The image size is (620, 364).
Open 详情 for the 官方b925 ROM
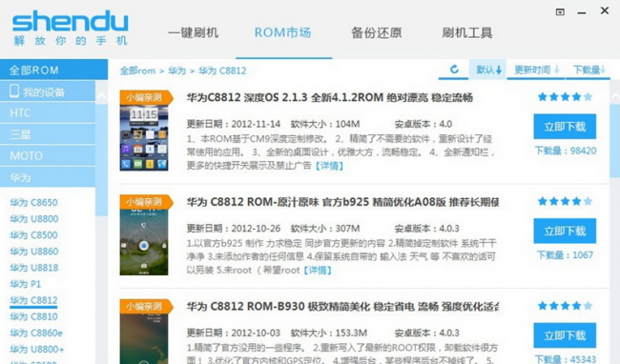point(318,271)
